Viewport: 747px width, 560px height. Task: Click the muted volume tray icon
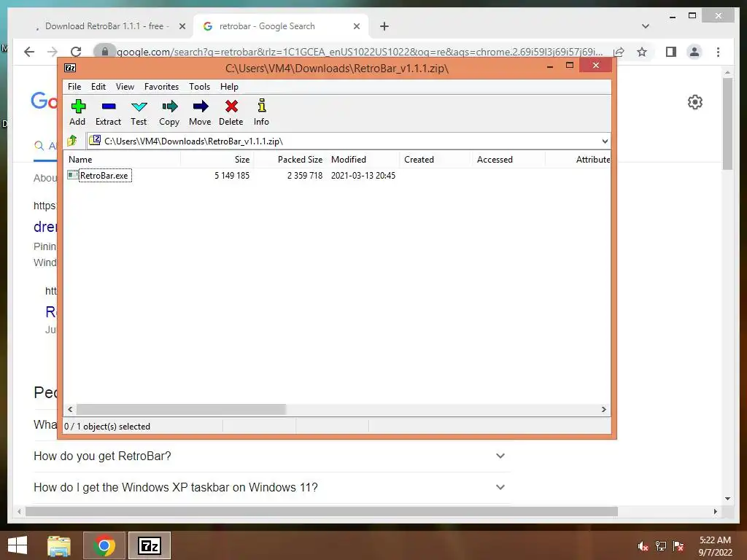point(643,546)
